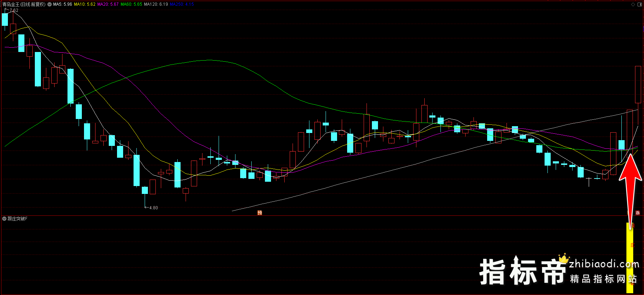Click the 青岛金王(日线.前复权) chart title
The height and width of the screenshot is (295, 644).
point(24,4)
